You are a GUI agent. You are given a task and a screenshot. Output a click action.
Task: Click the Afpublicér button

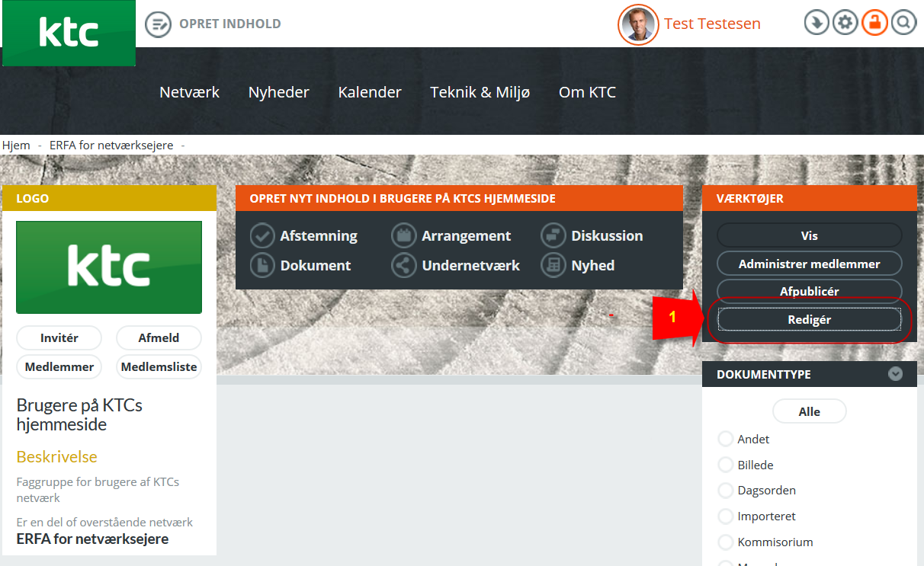810,292
